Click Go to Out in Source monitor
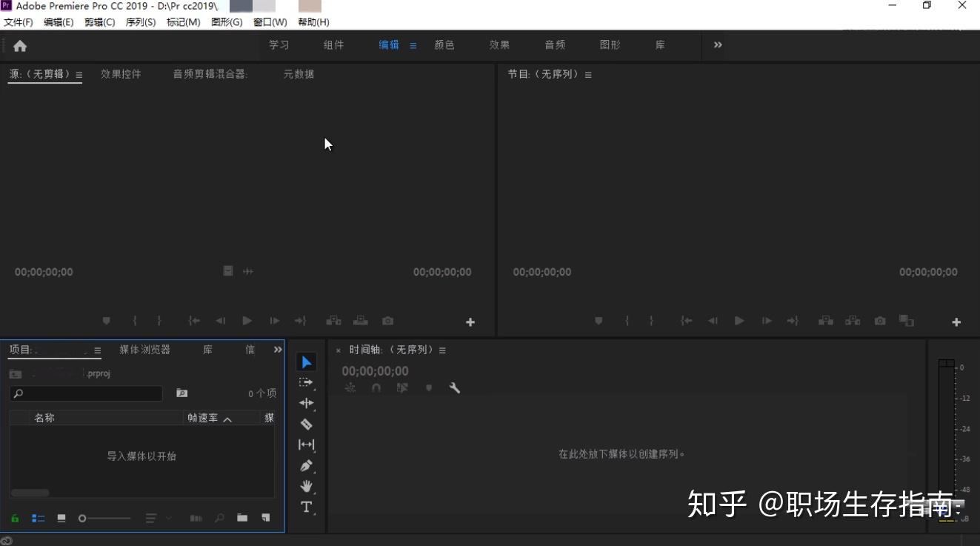The height and width of the screenshot is (546, 980). (300, 321)
